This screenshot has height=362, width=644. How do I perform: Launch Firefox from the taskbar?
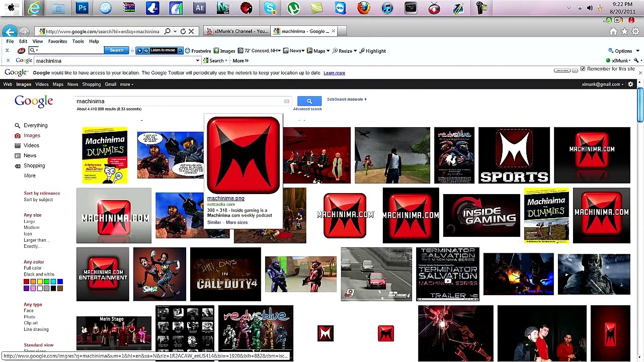364,8
